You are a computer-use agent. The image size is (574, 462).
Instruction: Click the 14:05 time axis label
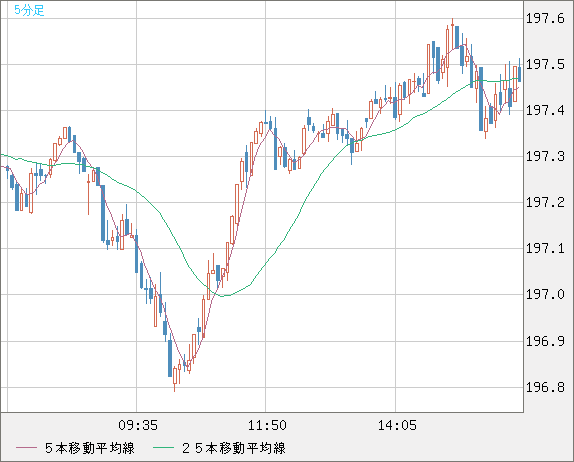pos(397,425)
